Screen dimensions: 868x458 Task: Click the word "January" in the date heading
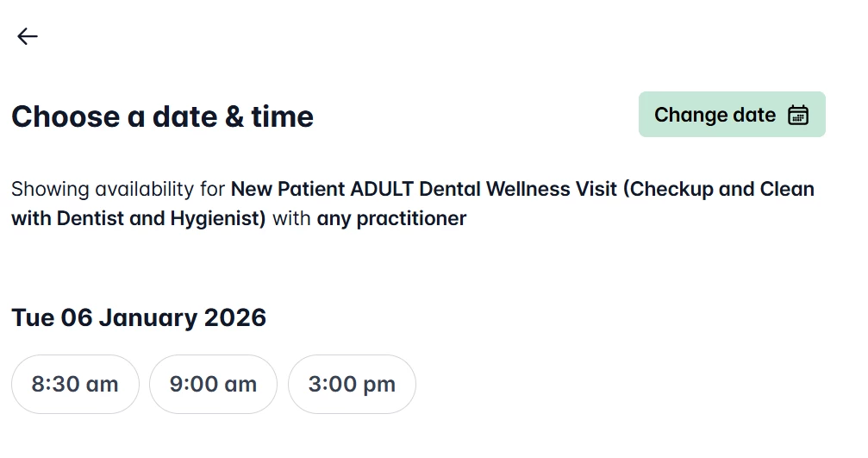click(147, 317)
